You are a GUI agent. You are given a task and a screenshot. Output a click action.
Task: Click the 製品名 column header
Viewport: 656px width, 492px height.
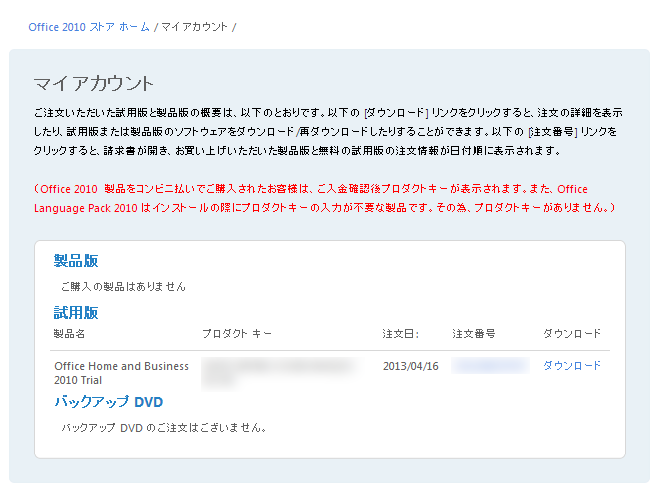pyautogui.click(x=69, y=334)
